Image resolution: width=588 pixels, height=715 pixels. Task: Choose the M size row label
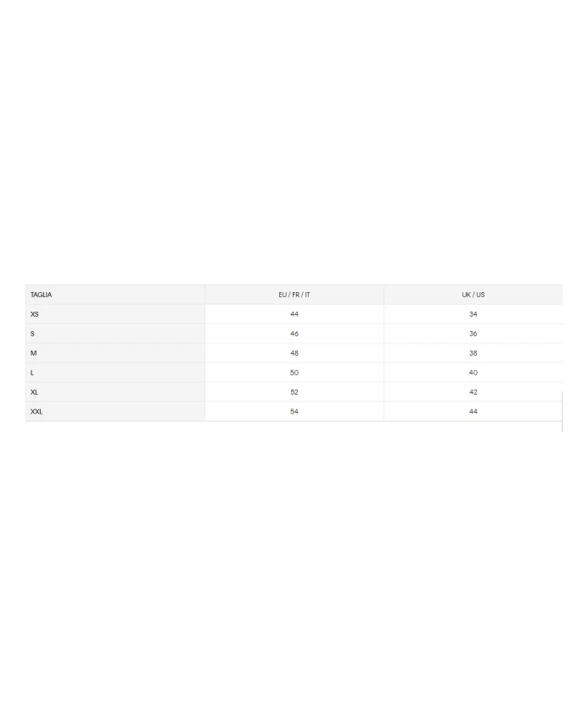tap(34, 353)
